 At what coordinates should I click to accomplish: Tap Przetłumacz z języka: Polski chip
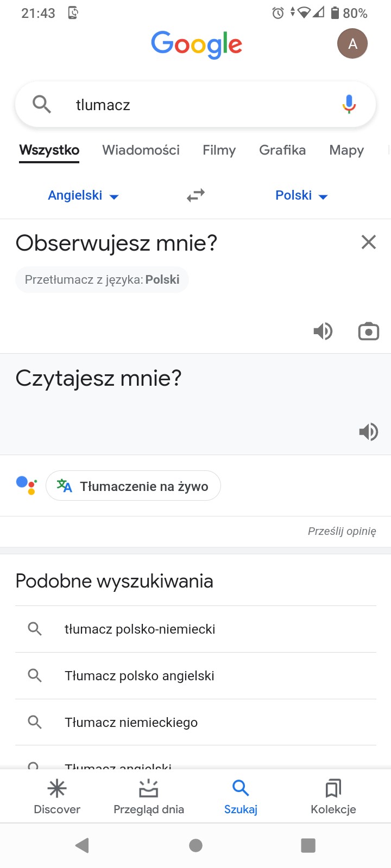click(x=102, y=280)
